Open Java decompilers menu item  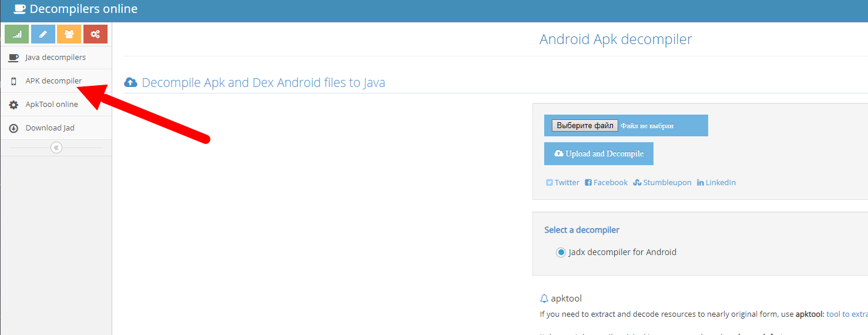pyautogui.click(x=55, y=58)
